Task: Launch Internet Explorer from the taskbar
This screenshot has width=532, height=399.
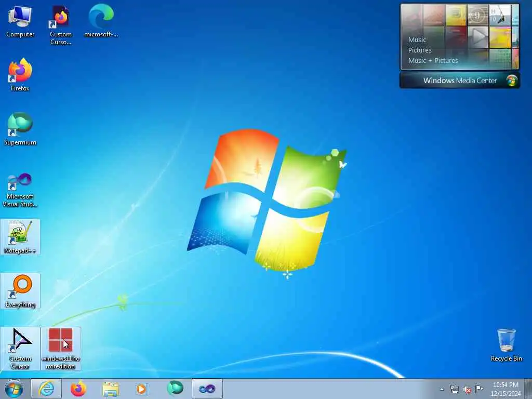Action: pos(46,389)
